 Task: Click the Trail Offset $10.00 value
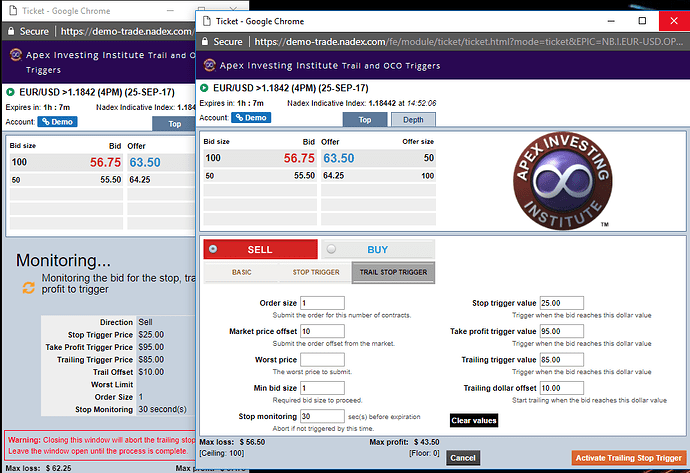151,372
